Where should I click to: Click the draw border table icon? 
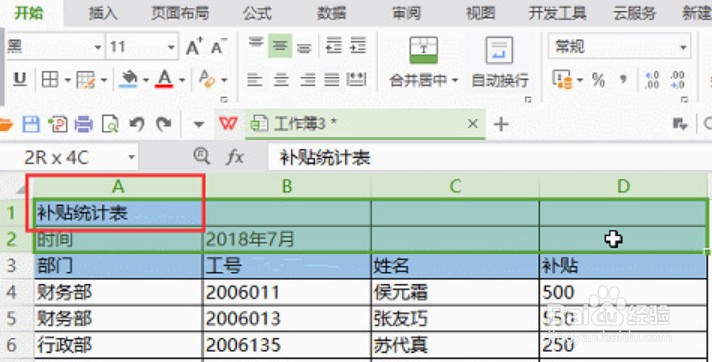click(x=85, y=80)
